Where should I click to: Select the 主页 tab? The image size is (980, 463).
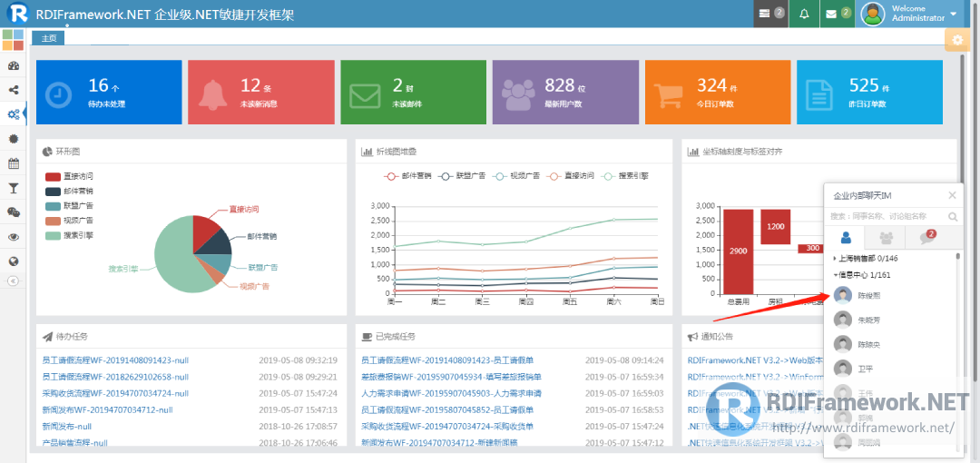tap(48, 38)
